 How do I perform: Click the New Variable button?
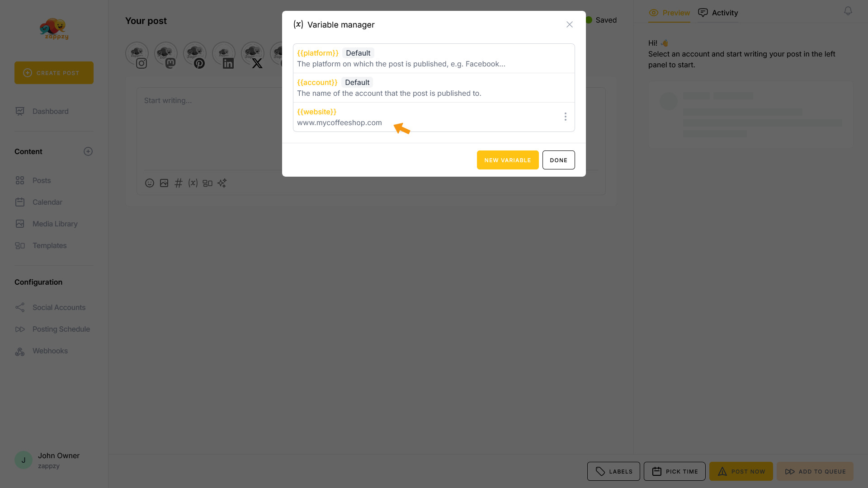coord(508,160)
